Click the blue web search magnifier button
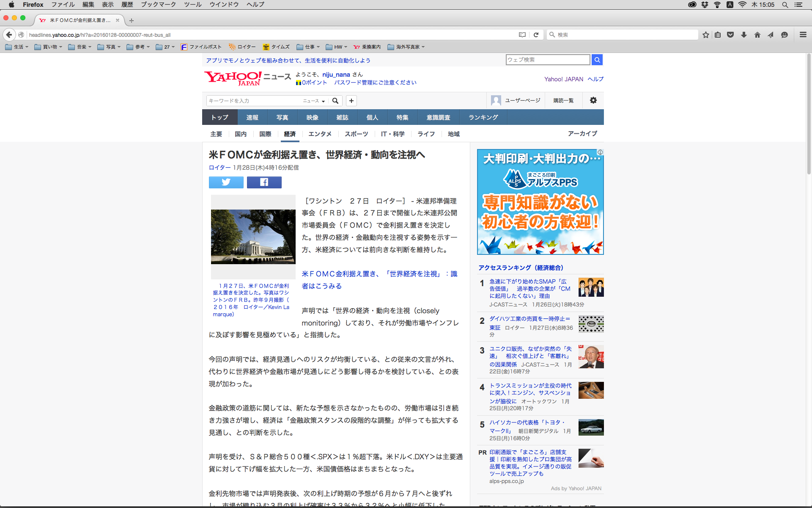 597,60
